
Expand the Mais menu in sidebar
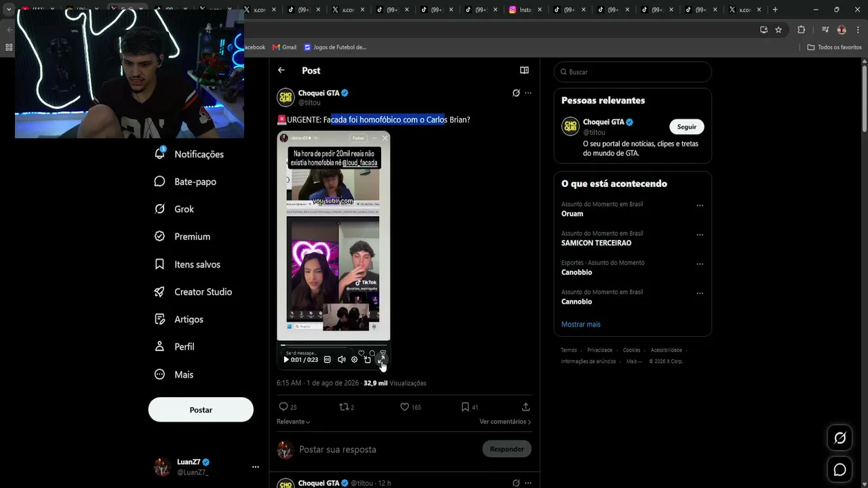174,374
